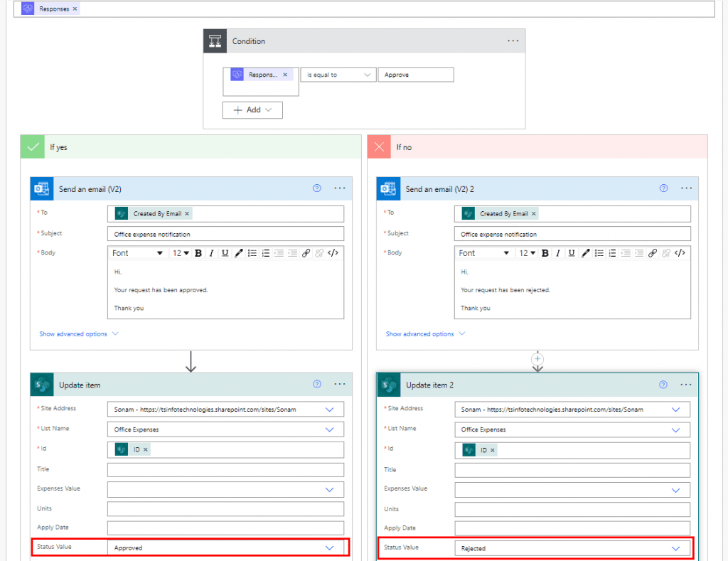728x561 pixels.
Task: Select highlight pen in If yes email body
Action: coord(239,253)
